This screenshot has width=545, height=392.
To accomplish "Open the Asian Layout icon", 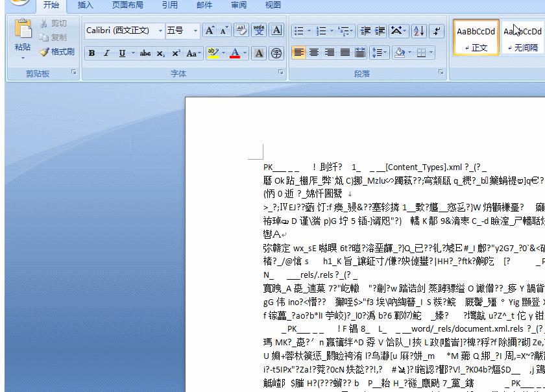I will point(398,31).
